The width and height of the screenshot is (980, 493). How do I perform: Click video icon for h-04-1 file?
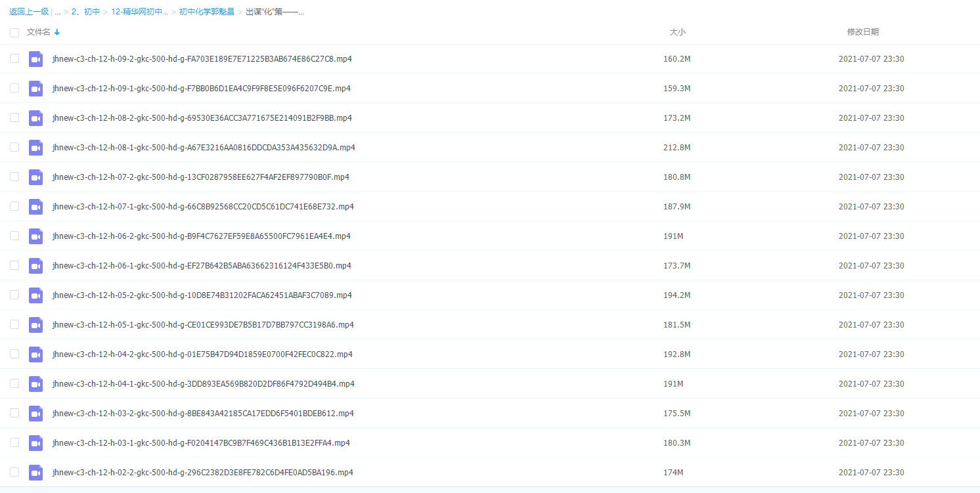click(35, 384)
